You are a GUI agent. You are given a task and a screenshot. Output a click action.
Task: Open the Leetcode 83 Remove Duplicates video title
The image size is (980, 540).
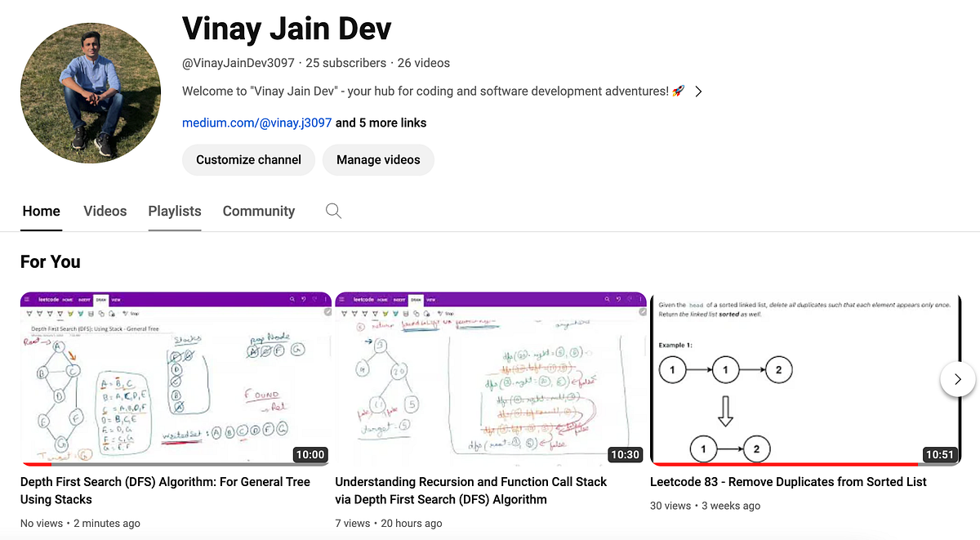pyautogui.click(x=787, y=482)
